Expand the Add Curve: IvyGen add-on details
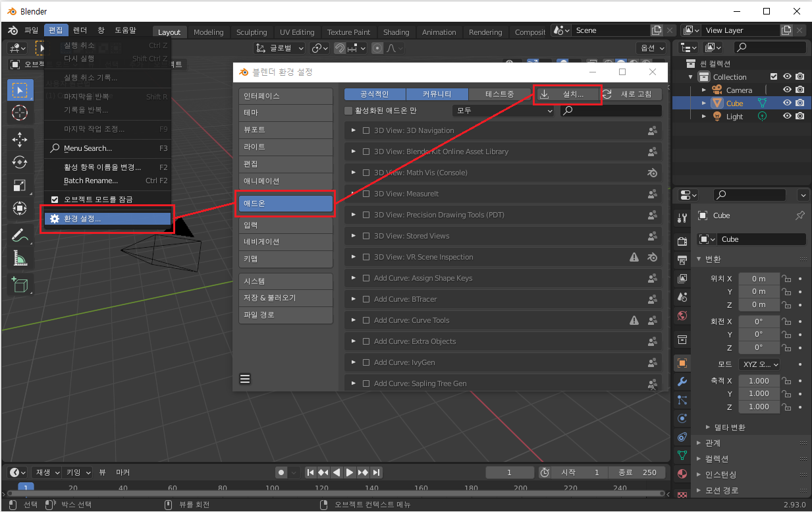 (354, 362)
